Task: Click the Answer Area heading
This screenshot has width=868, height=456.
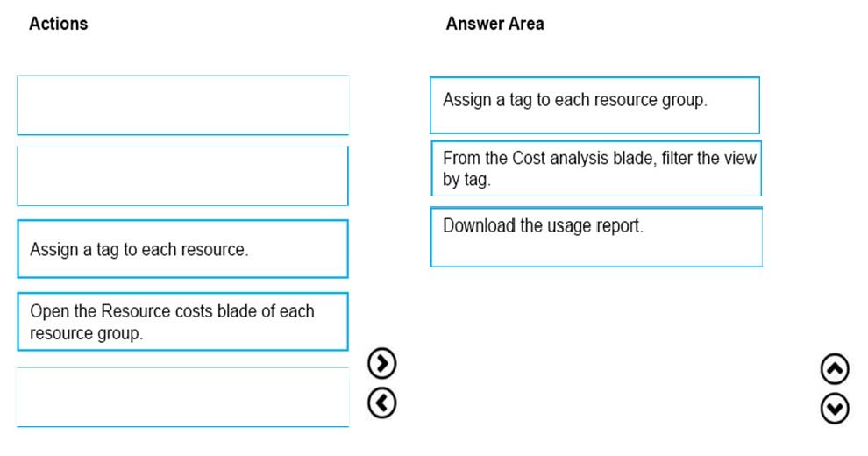Action: pyautogui.click(x=494, y=24)
